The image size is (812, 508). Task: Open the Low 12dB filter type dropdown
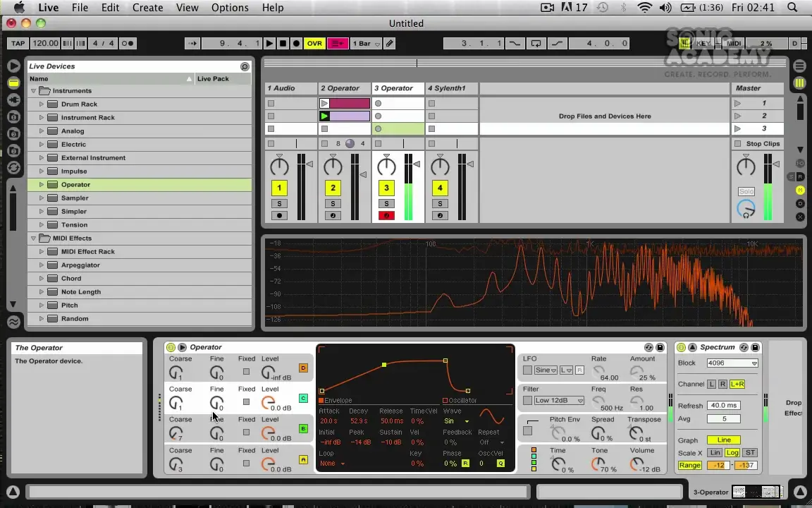(x=559, y=401)
